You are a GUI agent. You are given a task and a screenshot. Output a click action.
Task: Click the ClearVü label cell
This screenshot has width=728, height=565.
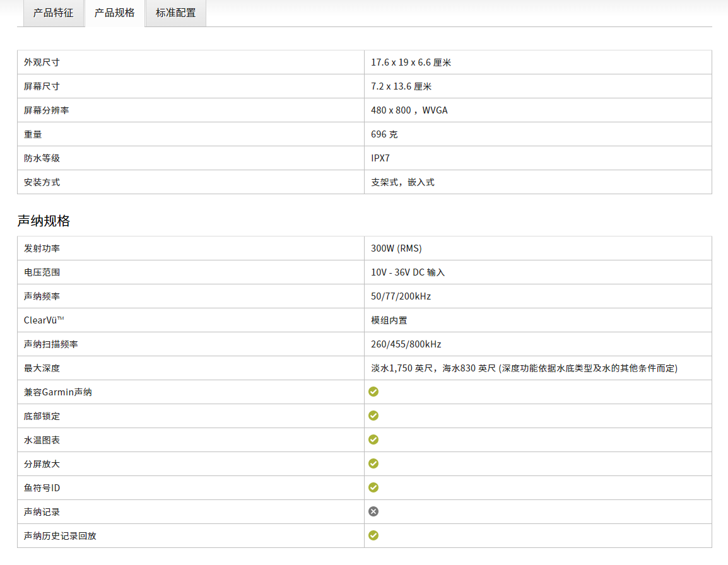coord(44,320)
